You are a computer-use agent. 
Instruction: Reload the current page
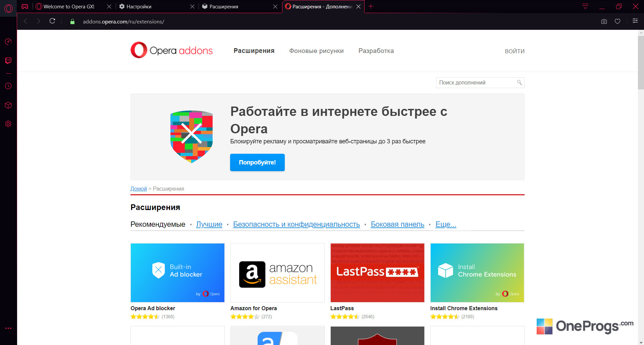(x=52, y=21)
